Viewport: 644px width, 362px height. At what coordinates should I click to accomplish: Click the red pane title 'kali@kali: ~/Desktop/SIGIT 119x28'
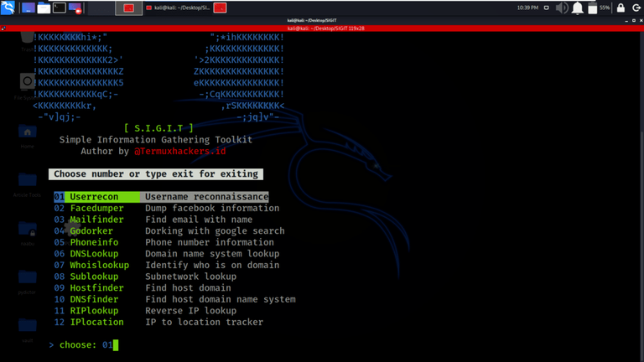(x=325, y=28)
